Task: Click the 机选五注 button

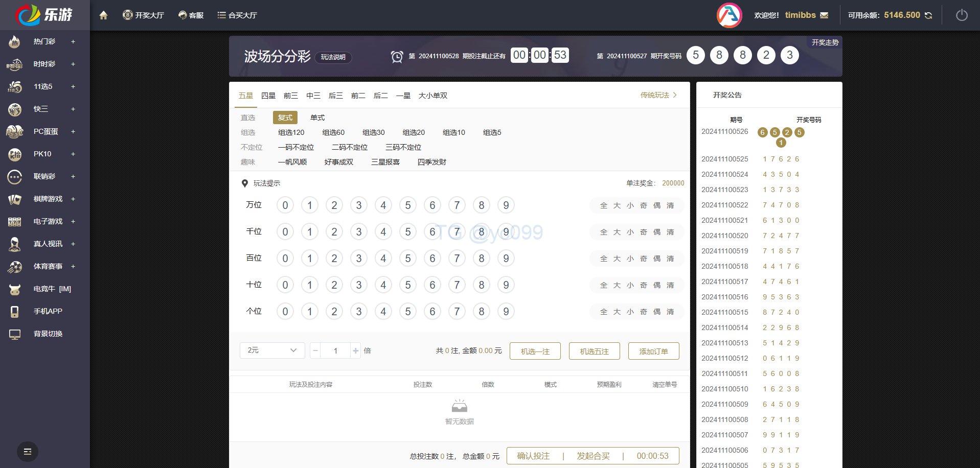Action: tap(594, 351)
